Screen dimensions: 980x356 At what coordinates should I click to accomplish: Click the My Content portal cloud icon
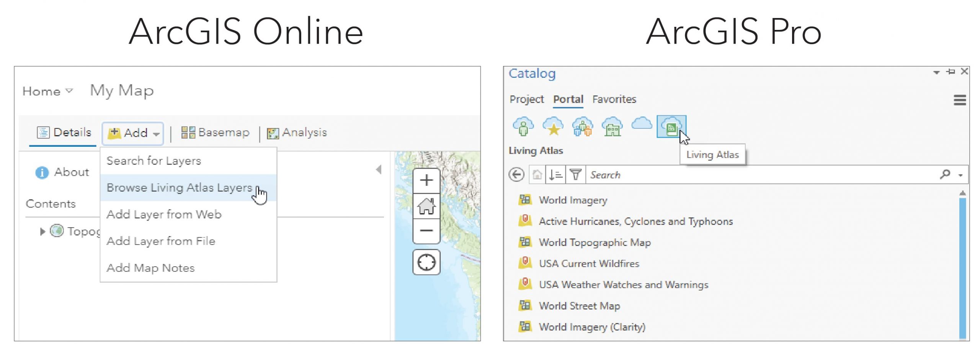pyautogui.click(x=523, y=126)
